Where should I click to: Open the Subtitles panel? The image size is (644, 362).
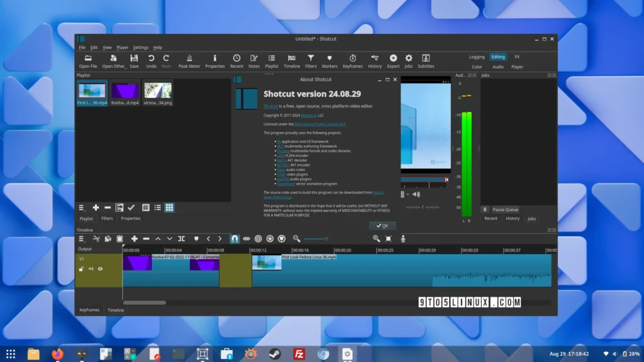[x=426, y=61]
